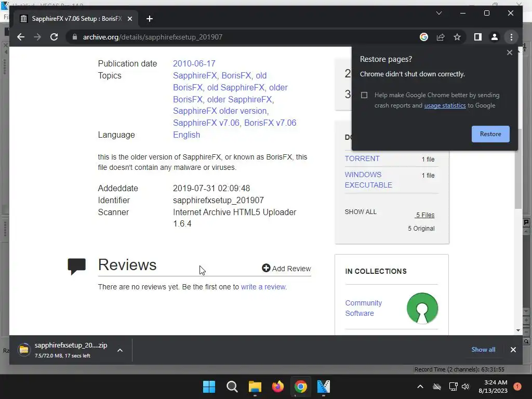Open taskbar Search

pos(232,387)
